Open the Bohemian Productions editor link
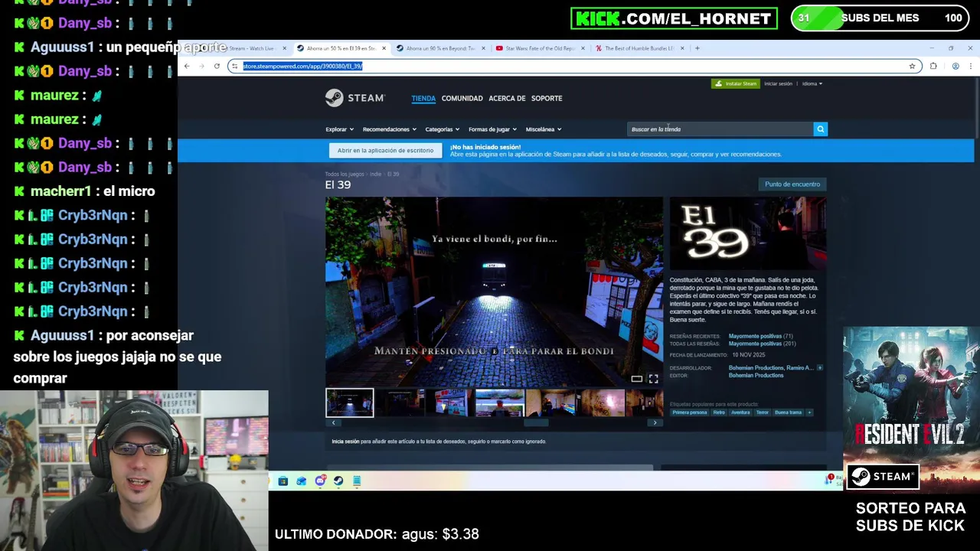The image size is (980, 551). (x=756, y=376)
